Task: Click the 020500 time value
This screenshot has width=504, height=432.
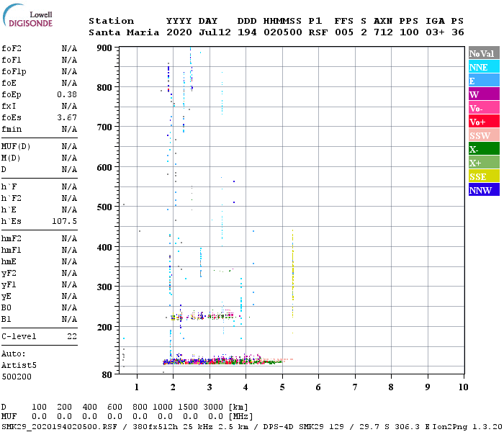Action: (x=283, y=32)
